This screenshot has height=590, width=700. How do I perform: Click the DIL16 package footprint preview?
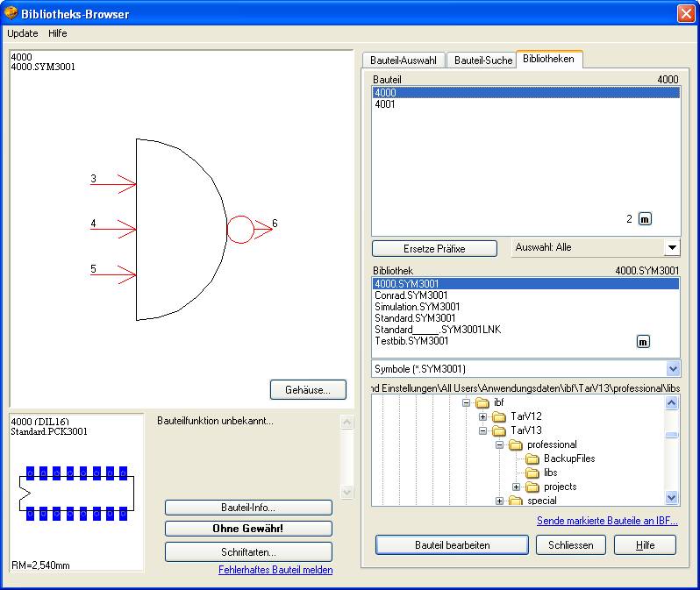point(75,493)
